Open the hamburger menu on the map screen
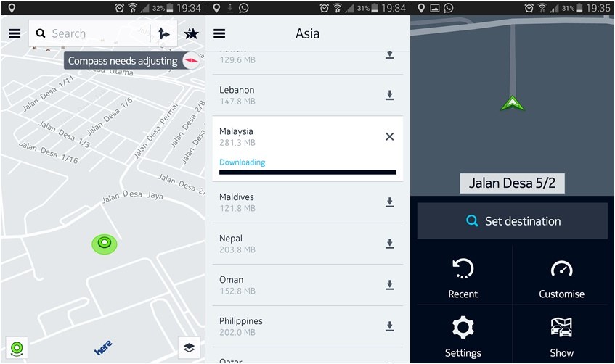Screen dimensions: 615x364 (15, 33)
